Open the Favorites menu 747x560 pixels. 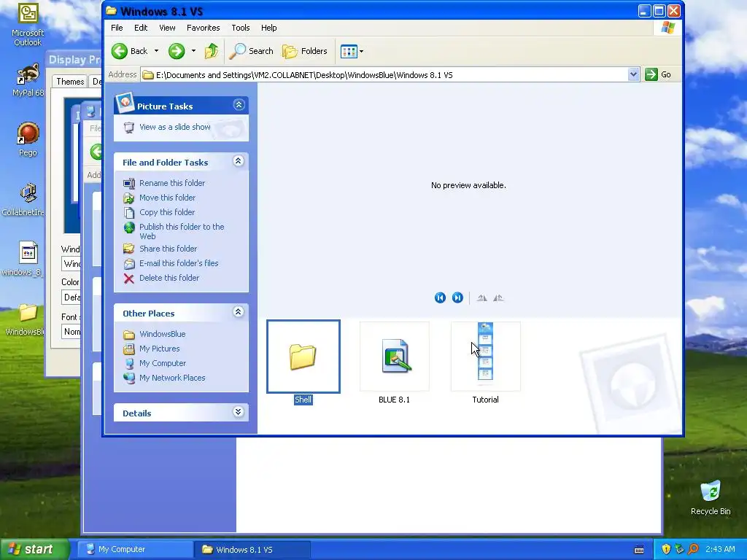[x=204, y=28]
